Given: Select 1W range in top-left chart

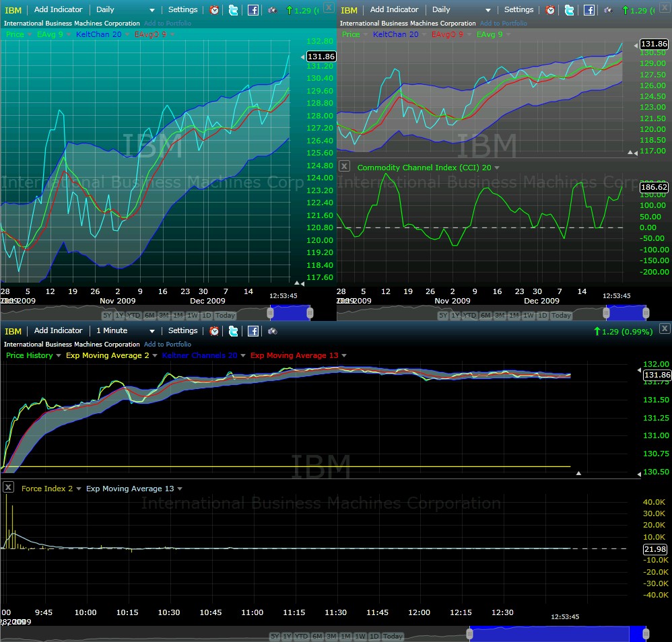Looking at the screenshot, I should click(x=193, y=315).
